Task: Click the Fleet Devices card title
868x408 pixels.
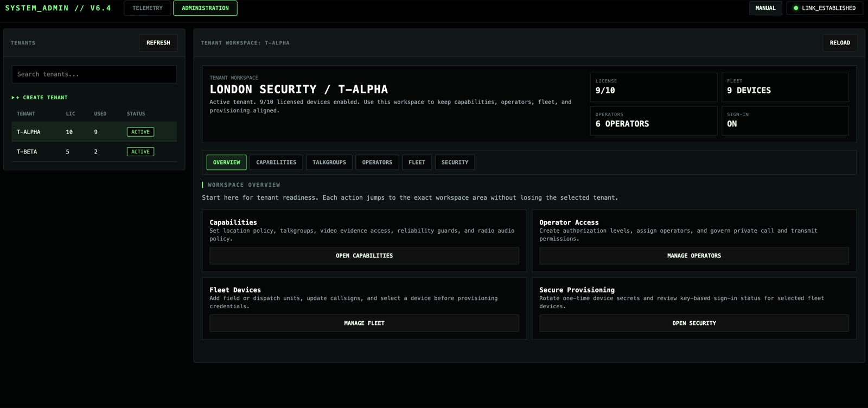Action: point(235,290)
